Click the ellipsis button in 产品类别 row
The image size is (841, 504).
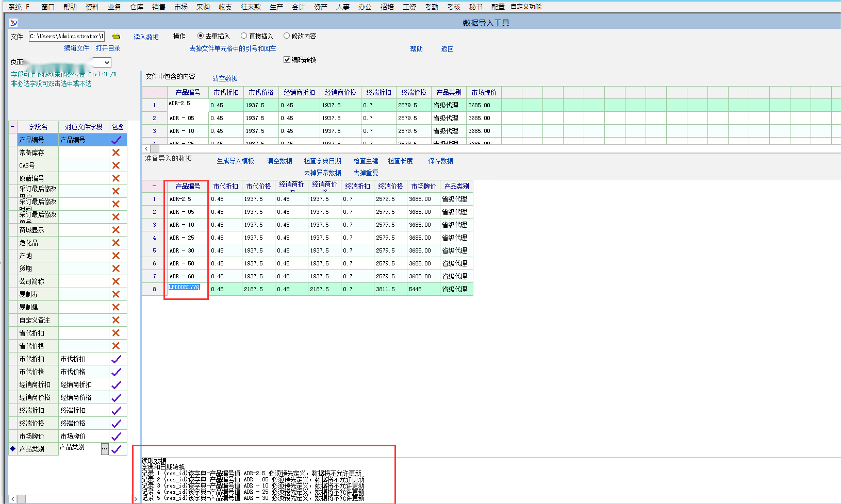pyautogui.click(x=105, y=449)
